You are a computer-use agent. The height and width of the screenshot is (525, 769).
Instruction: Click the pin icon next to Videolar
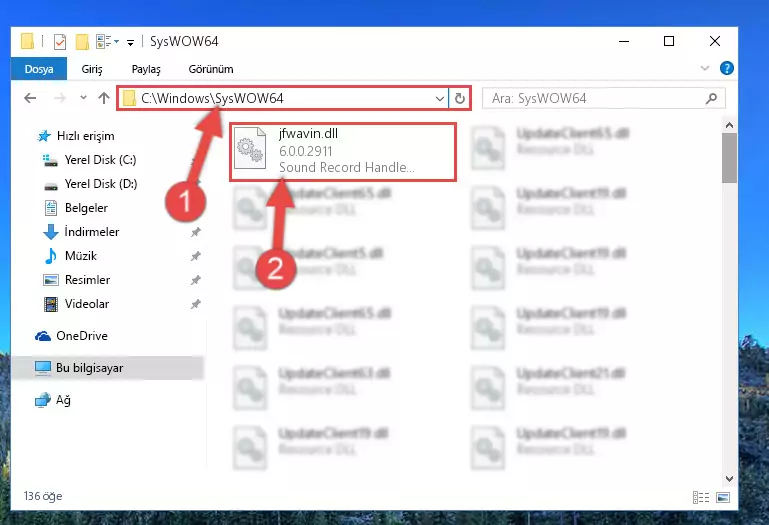[196, 304]
